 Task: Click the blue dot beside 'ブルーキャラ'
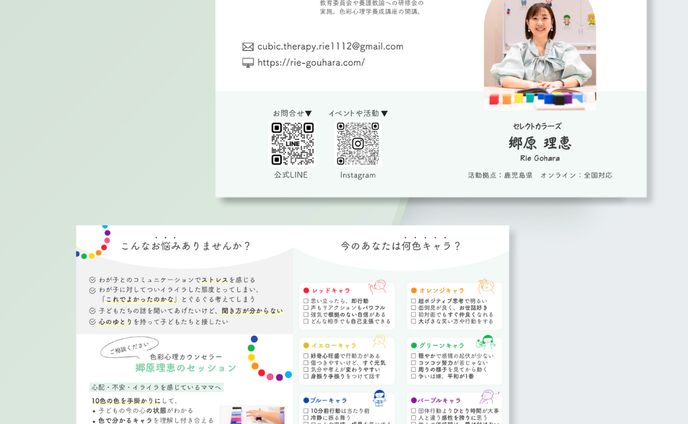point(306,400)
